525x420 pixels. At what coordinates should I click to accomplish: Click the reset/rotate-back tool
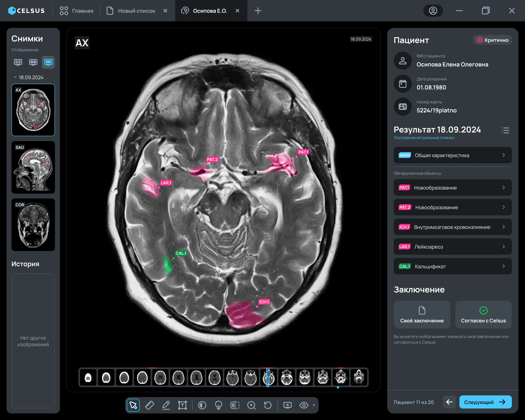tap(268, 405)
